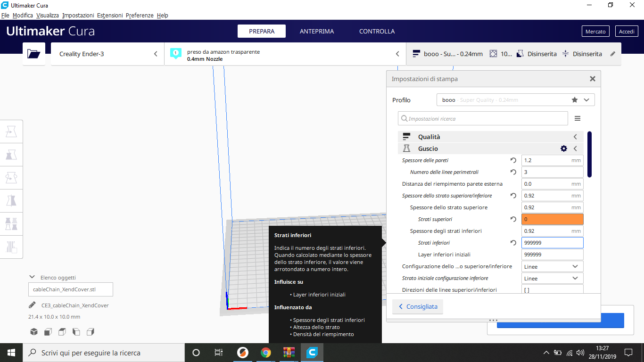Expand the material and nozzle selector
This screenshot has height=362, width=644.
click(x=285, y=54)
